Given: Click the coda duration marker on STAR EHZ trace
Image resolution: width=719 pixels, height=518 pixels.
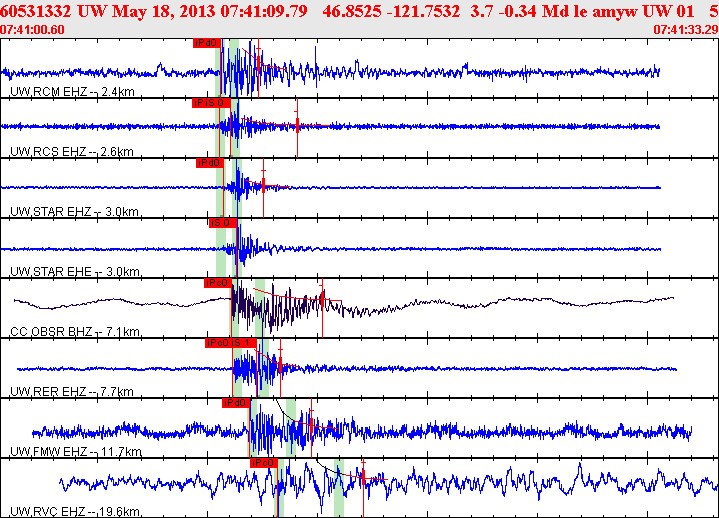Looking at the screenshot, I should 263,184.
